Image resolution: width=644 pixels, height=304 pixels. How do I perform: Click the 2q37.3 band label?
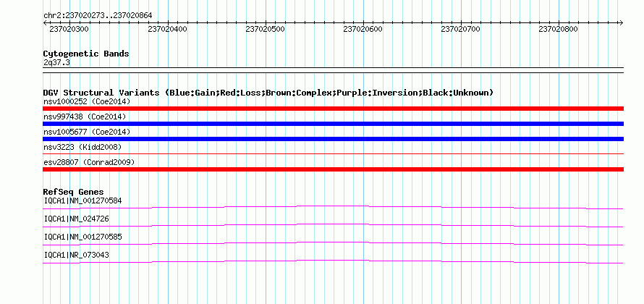56,62
